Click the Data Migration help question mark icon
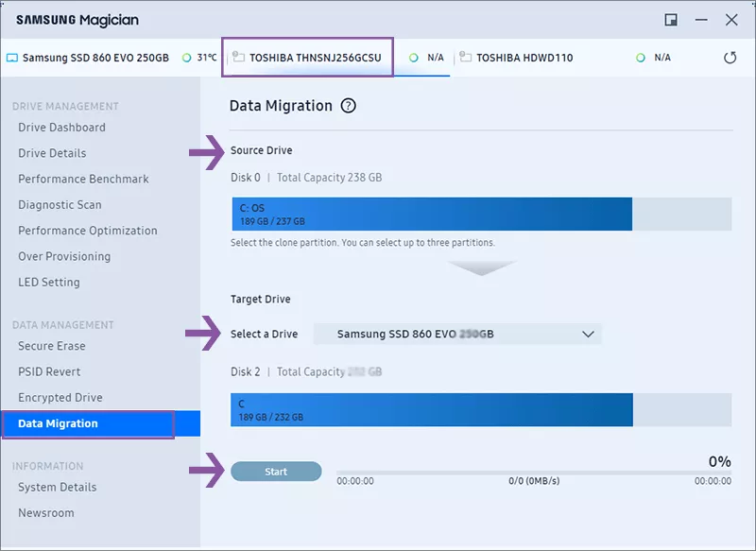 pyautogui.click(x=348, y=106)
